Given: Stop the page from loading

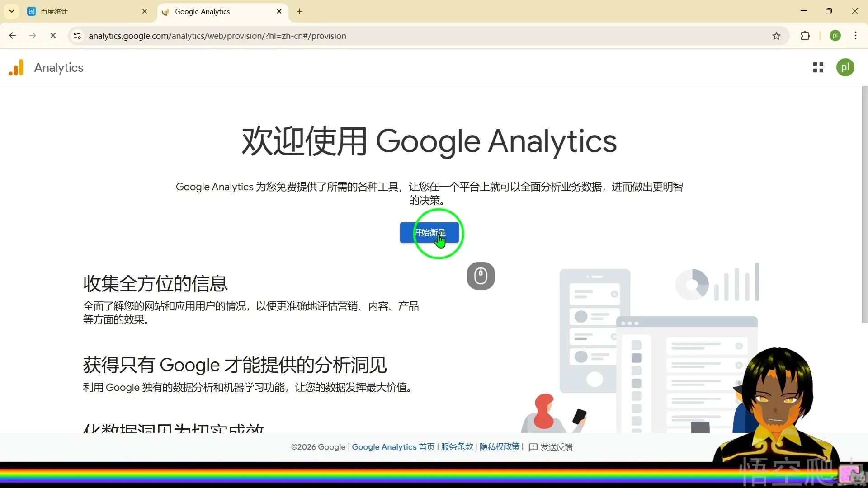Looking at the screenshot, I should (53, 36).
